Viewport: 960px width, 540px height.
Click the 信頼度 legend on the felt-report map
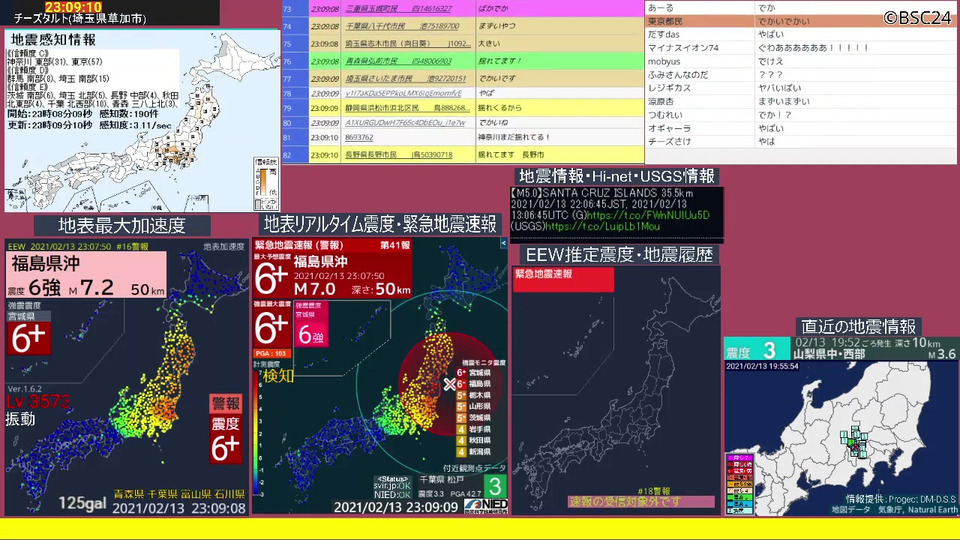[266, 184]
